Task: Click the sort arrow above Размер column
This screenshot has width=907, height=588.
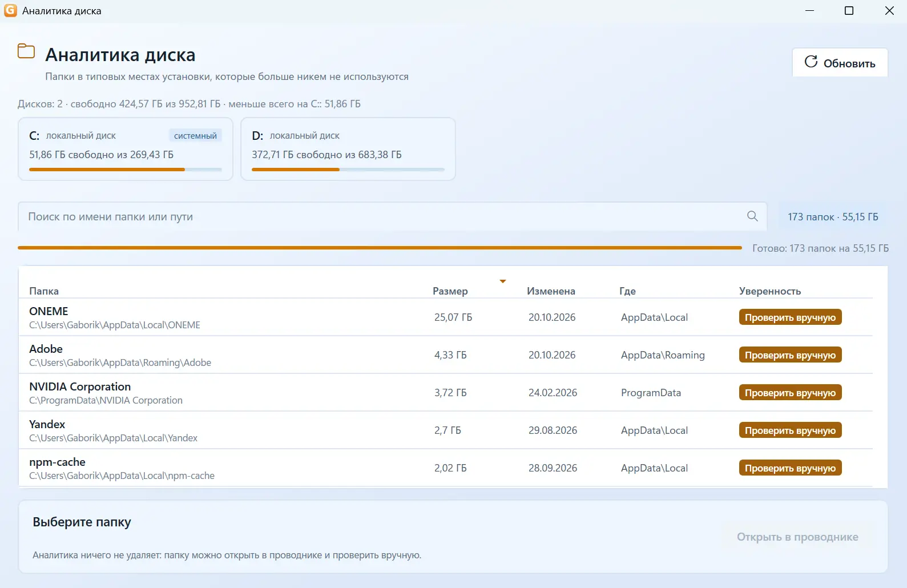Action: click(503, 281)
